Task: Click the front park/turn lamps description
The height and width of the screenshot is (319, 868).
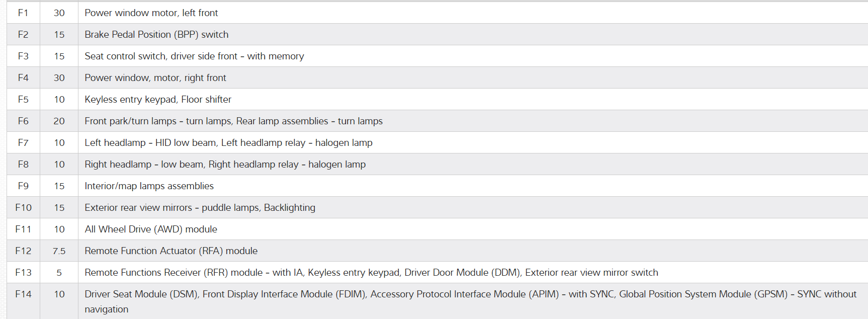Action: [x=233, y=121]
